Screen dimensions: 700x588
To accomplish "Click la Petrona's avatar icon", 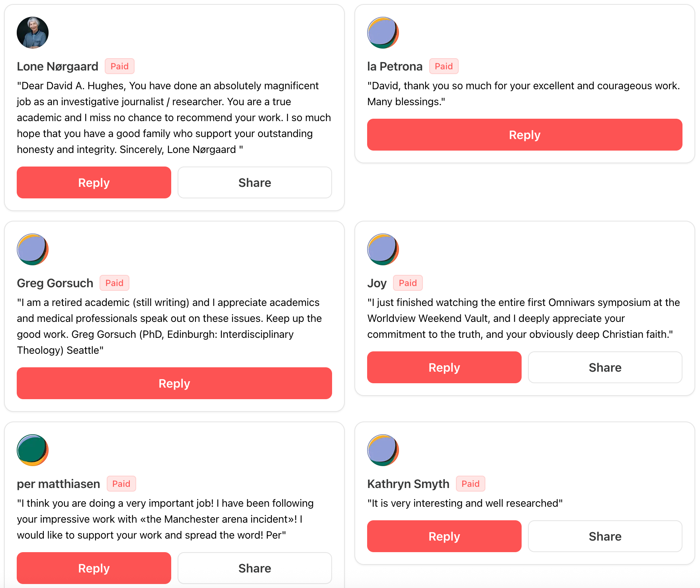I will click(383, 33).
